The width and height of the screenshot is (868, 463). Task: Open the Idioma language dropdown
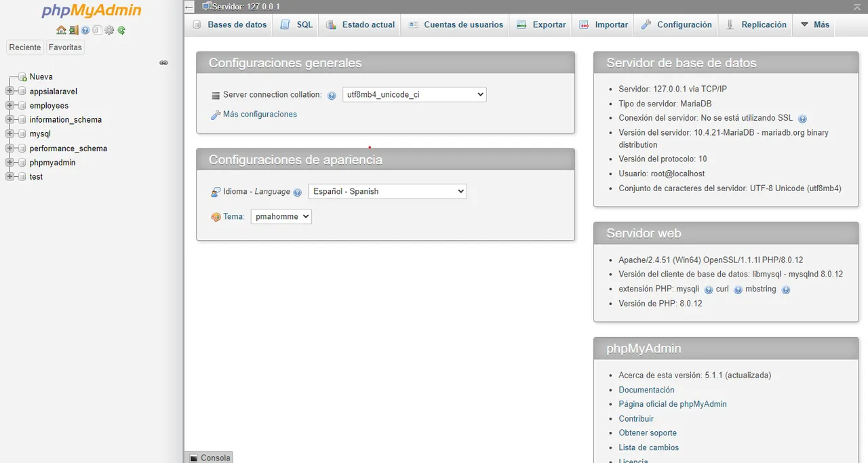[388, 191]
